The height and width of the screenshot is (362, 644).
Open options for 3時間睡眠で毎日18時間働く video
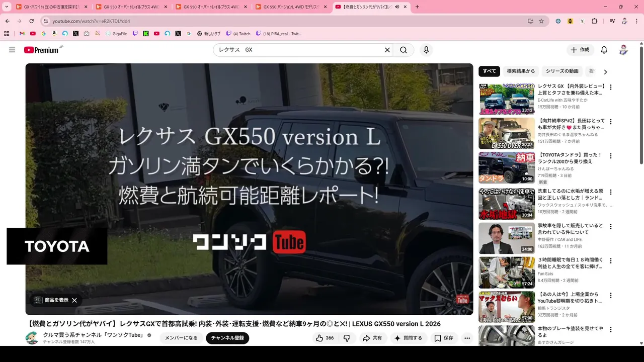coord(611,261)
